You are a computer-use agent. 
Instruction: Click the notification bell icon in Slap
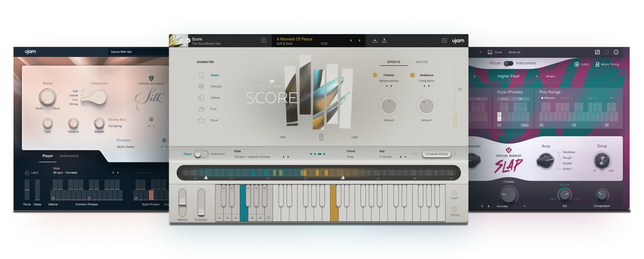point(606,52)
